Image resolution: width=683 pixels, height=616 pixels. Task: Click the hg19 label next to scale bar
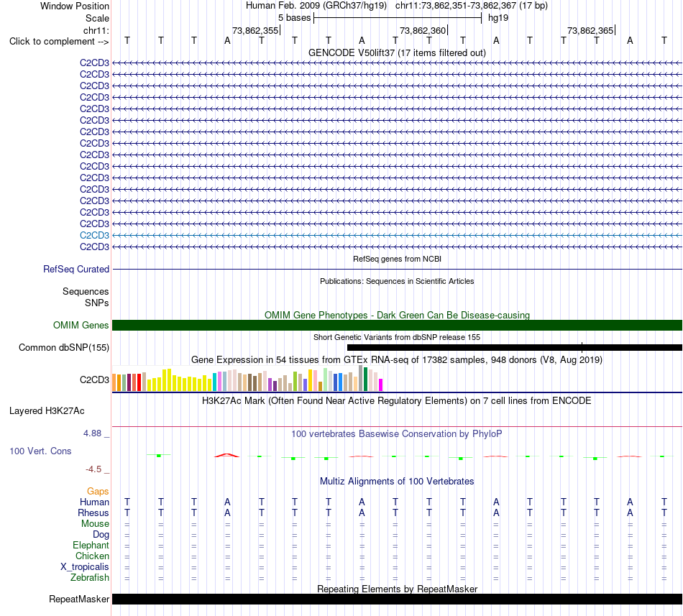pos(498,18)
